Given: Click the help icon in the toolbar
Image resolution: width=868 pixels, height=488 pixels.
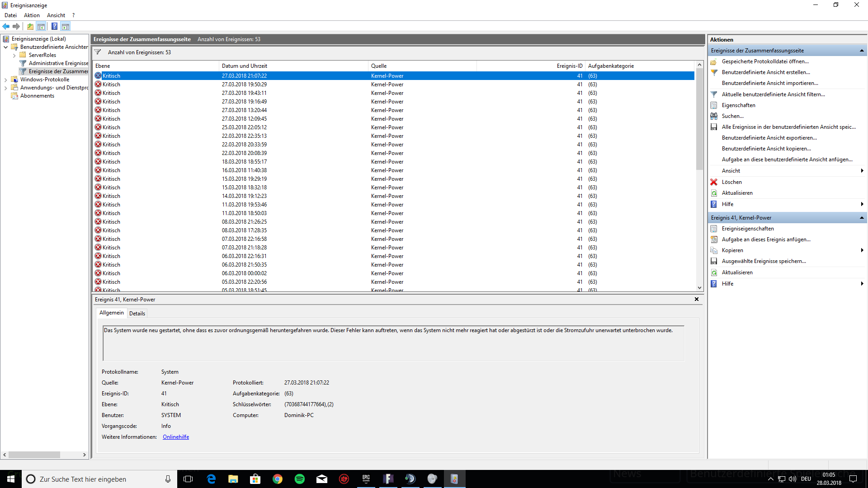Looking at the screenshot, I should point(54,26).
